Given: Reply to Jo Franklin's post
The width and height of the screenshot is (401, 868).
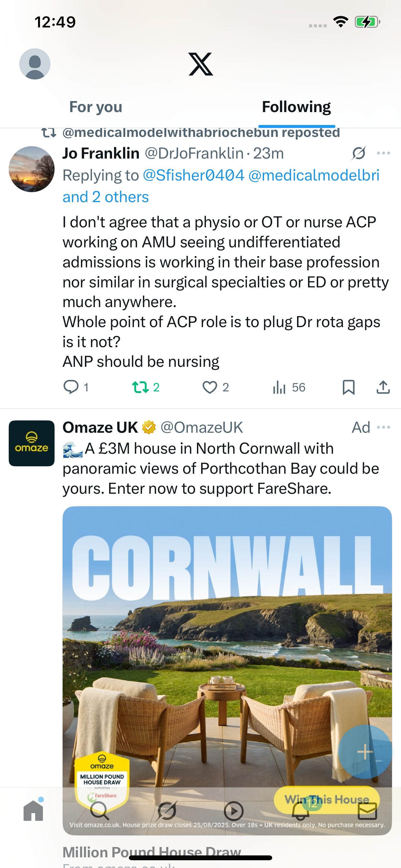Looking at the screenshot, I should [x=71, y=387].
